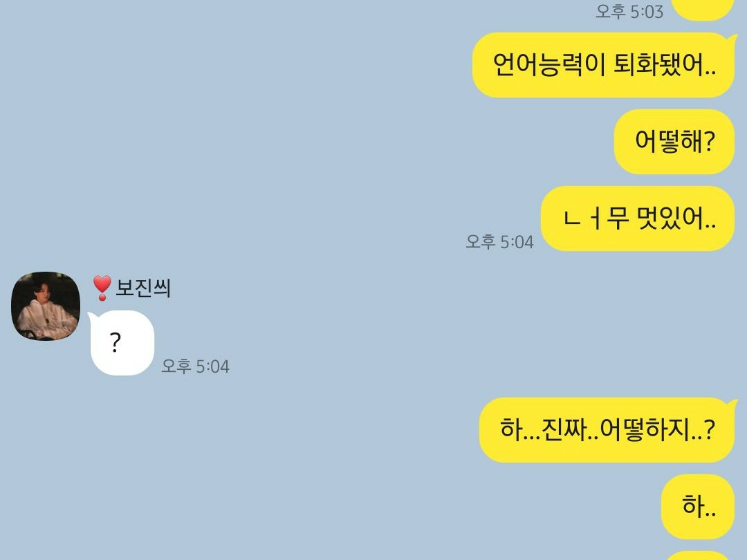Select the ㄴㅓ무 멋있어.. message bubble
The image size is (747, 560).
[x=638, y=218]
